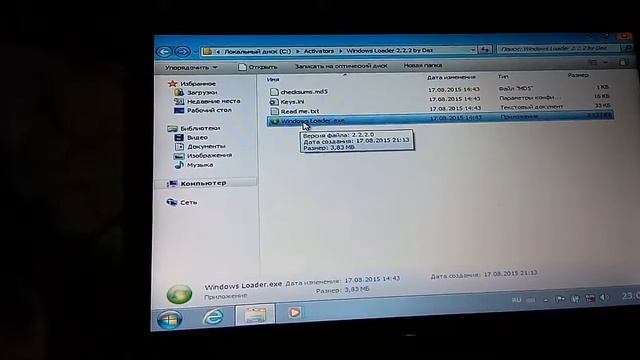Select the Keys.ini file
Viewport: 640px width, 360px height.
(292, 102)
